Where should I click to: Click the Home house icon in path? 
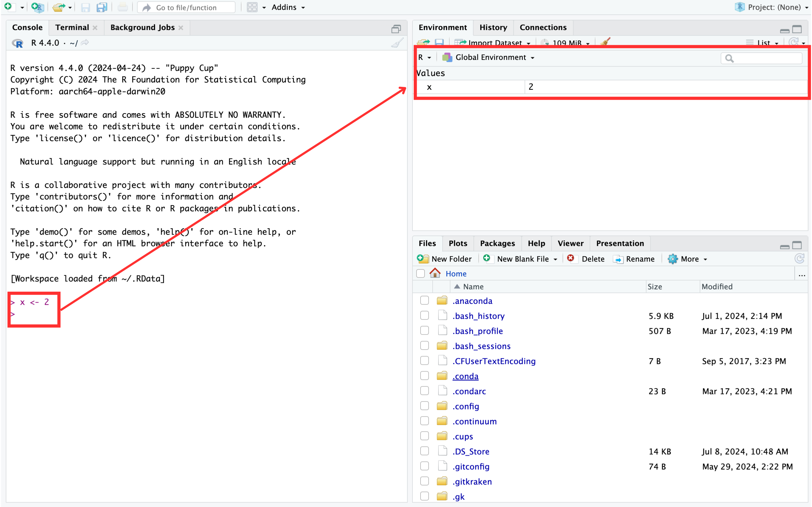[x=435, y=273]
